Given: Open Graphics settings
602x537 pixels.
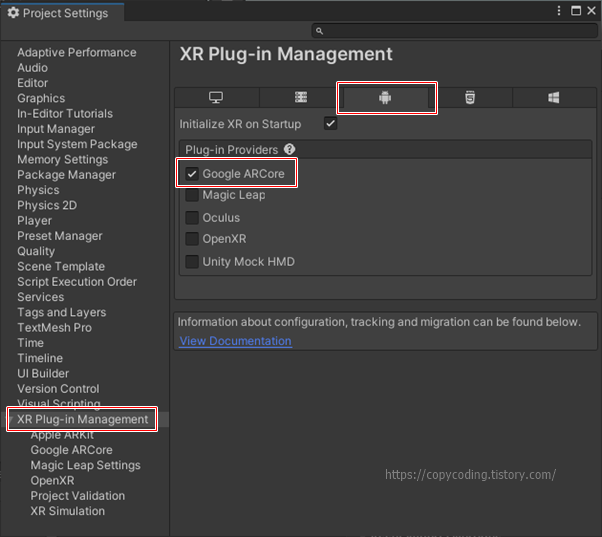Looking at the screenshot, I should [x=41, y=99].
